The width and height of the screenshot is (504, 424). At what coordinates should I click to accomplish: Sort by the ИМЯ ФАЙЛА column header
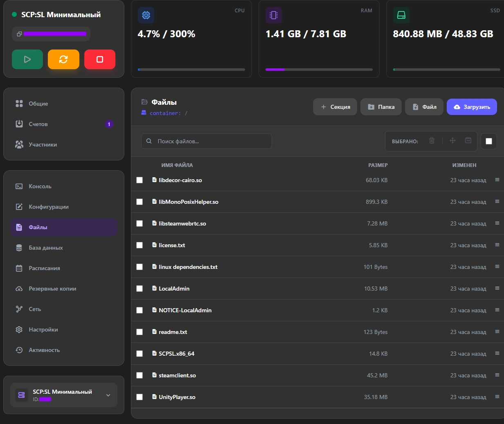coord(177,165)
